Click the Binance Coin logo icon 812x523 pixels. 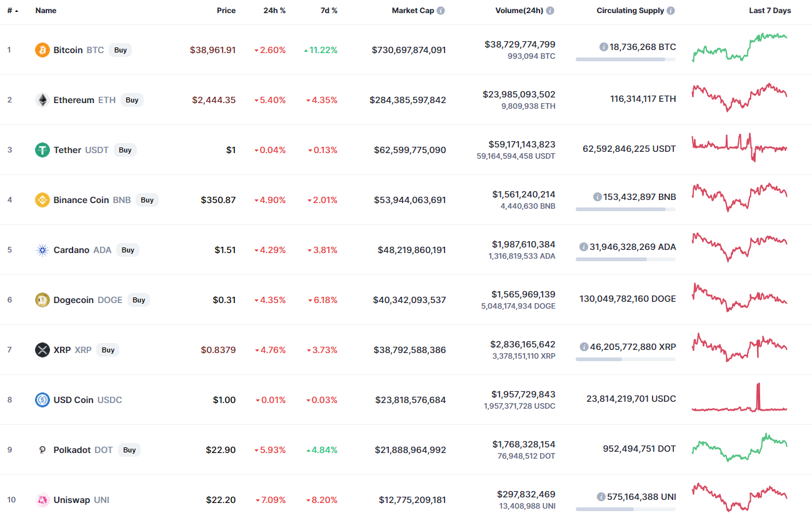click(43, 200)
